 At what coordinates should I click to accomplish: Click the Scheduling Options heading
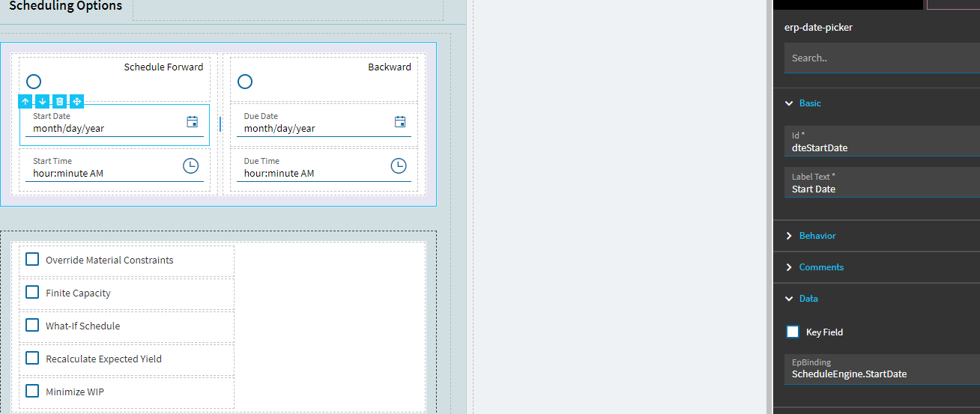pos(65,6)
